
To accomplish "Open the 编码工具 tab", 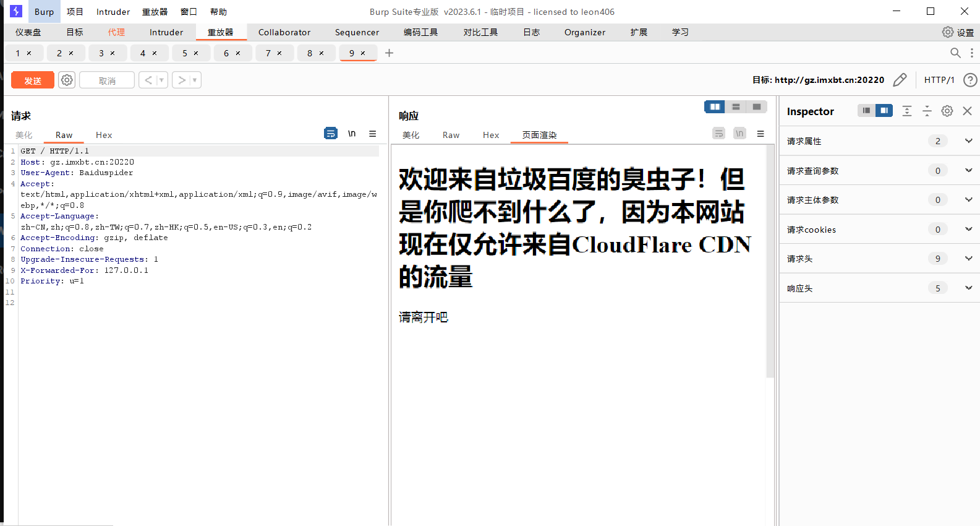I will 420,32.
